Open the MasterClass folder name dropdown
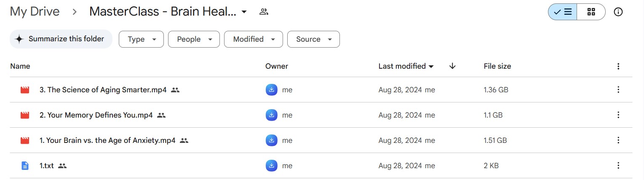The image size is (644, 180). 244,12
